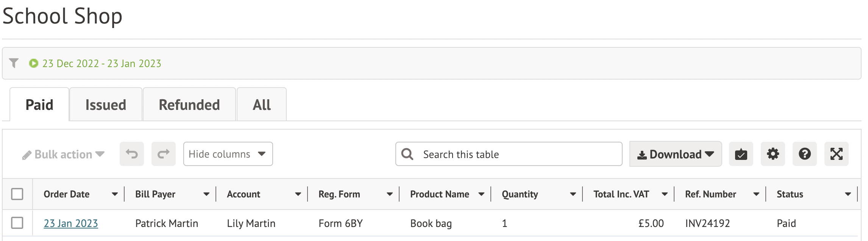This screenshot has height=241, width=868.
Task: Switch to the Refunded tab
Action: coord(189,105)
